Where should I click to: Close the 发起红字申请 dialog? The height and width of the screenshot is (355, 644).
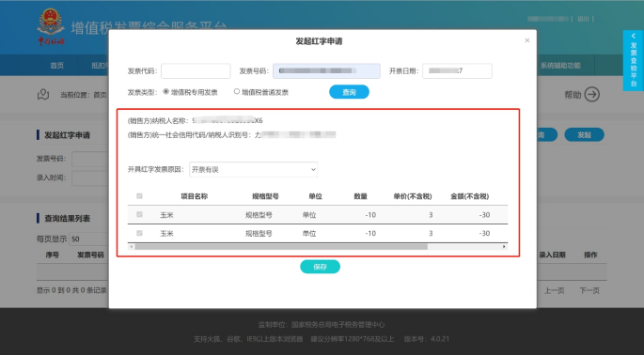[526, 40]
